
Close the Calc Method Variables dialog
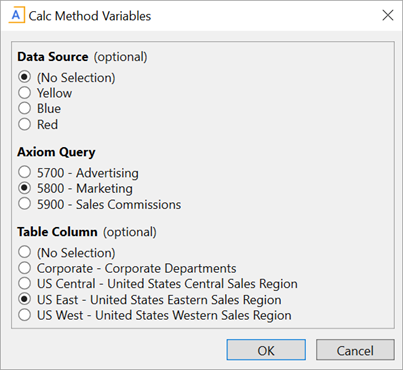pos(388,15)
